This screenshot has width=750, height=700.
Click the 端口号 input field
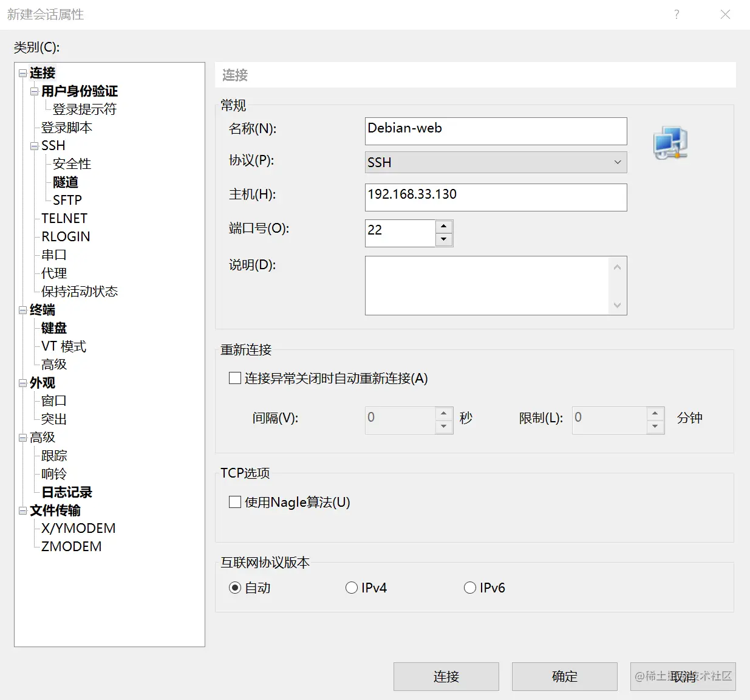coord(400,233)
